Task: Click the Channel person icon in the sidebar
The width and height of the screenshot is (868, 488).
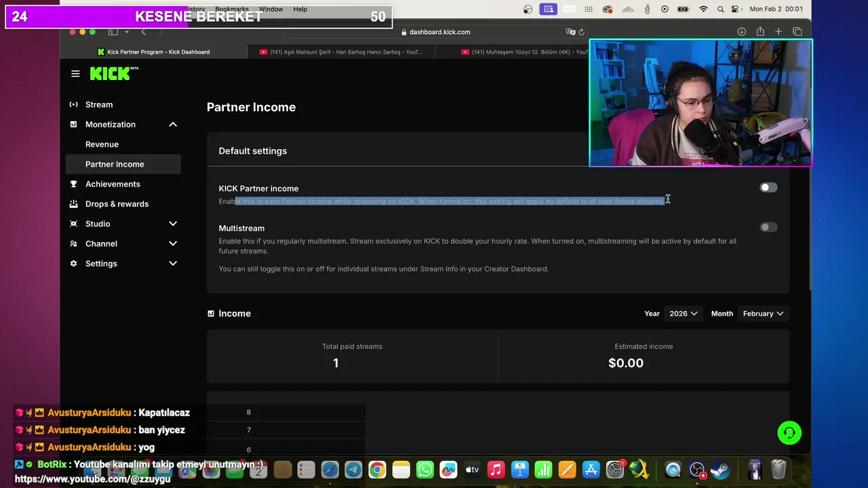Action: click(x=73, y=244)
